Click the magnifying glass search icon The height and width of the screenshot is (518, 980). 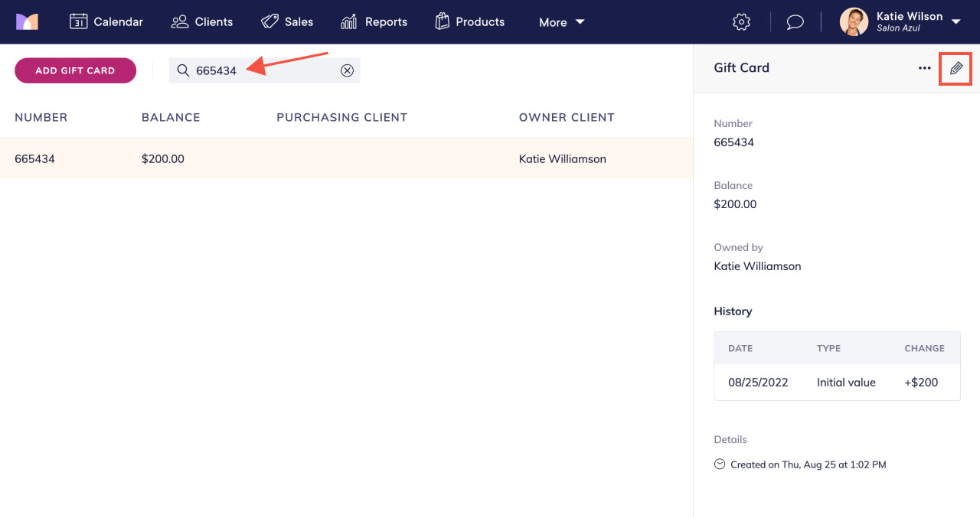(x=182, y=70)
